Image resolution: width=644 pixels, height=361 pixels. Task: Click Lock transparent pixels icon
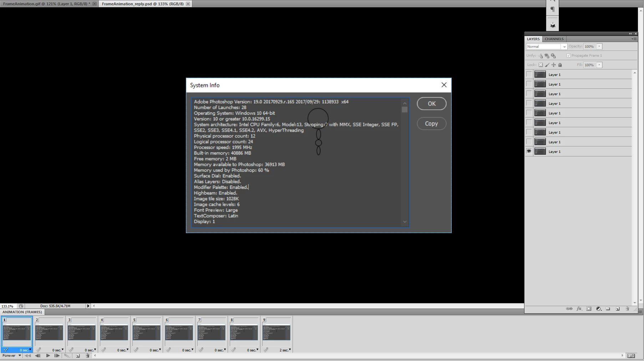click(541, 65)
